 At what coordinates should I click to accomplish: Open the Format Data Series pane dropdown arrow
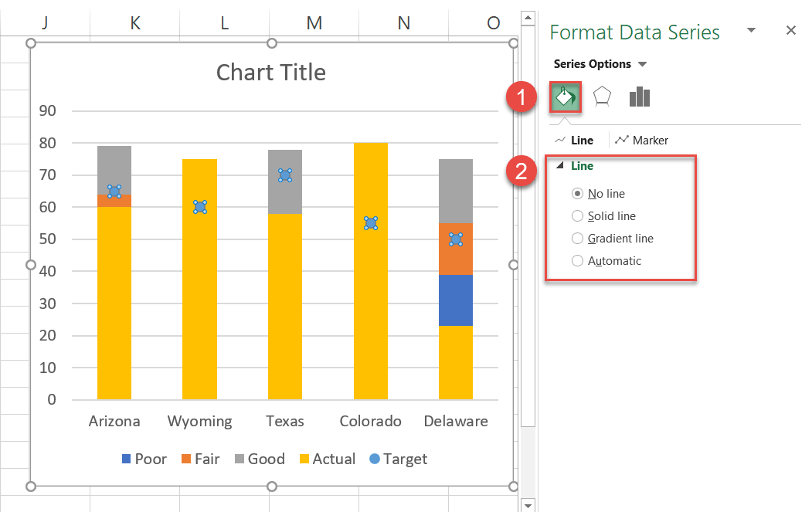(751, 30)
